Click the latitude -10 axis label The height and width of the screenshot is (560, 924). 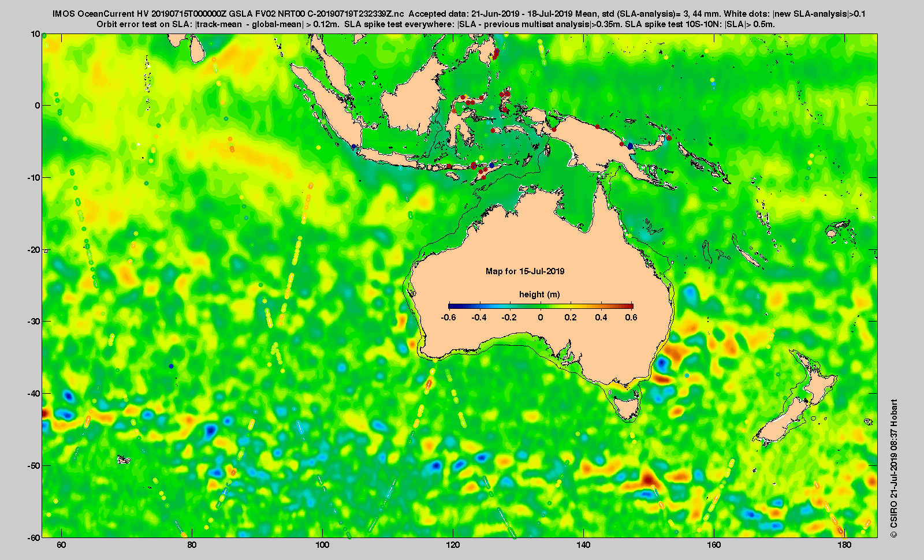(x=33, y=178)
